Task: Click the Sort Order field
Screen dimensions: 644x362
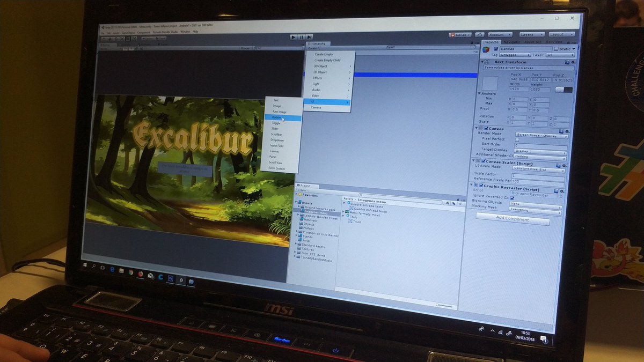Action: pos(541,145)
